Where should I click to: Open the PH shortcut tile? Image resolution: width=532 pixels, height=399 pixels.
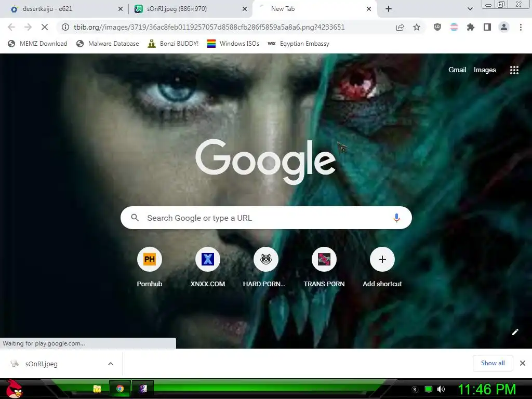pos(149,268)
